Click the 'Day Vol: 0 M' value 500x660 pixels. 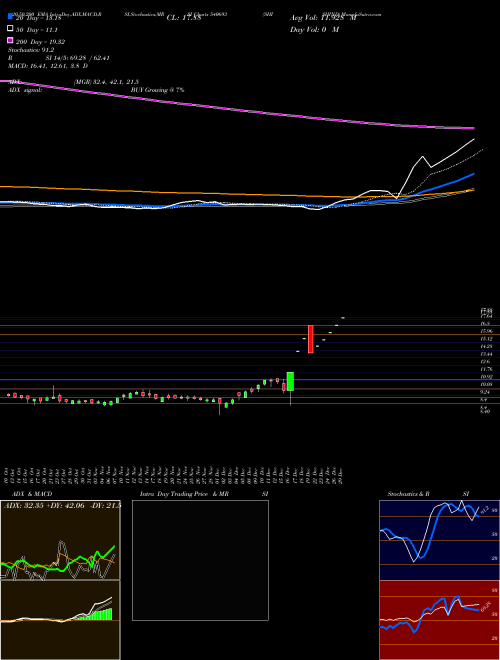(x=314, y=29)
